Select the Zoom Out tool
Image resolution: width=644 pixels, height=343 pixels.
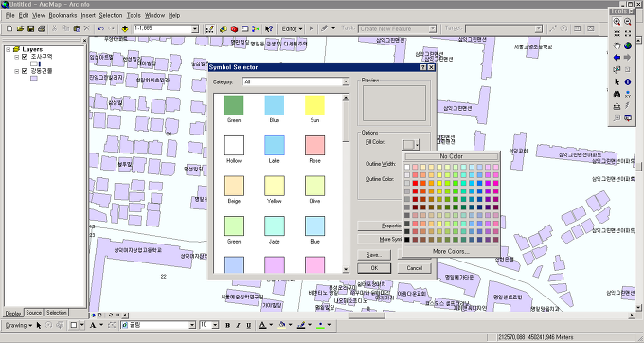628,22
